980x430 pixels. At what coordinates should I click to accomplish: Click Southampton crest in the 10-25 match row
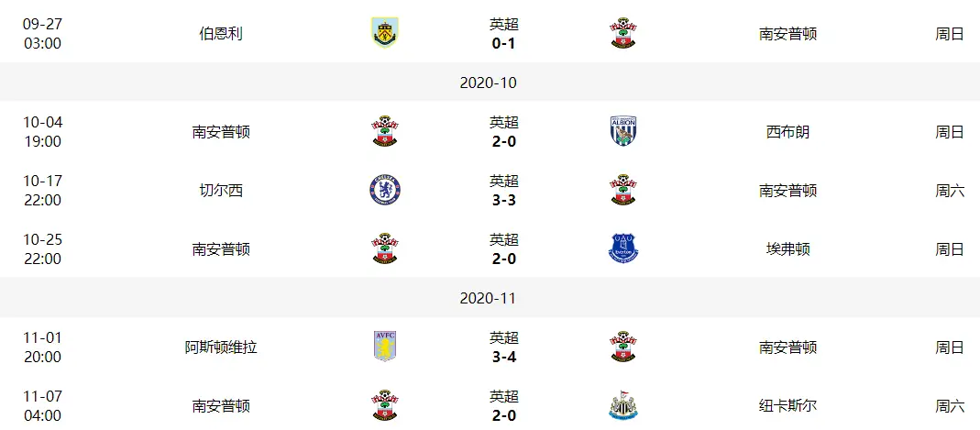[x=384, y=248]
